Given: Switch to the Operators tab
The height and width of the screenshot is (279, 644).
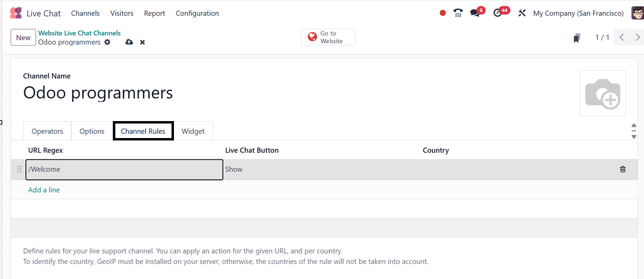Looking at the screenshot, I should pyautogui.click(x=47, y=131).
